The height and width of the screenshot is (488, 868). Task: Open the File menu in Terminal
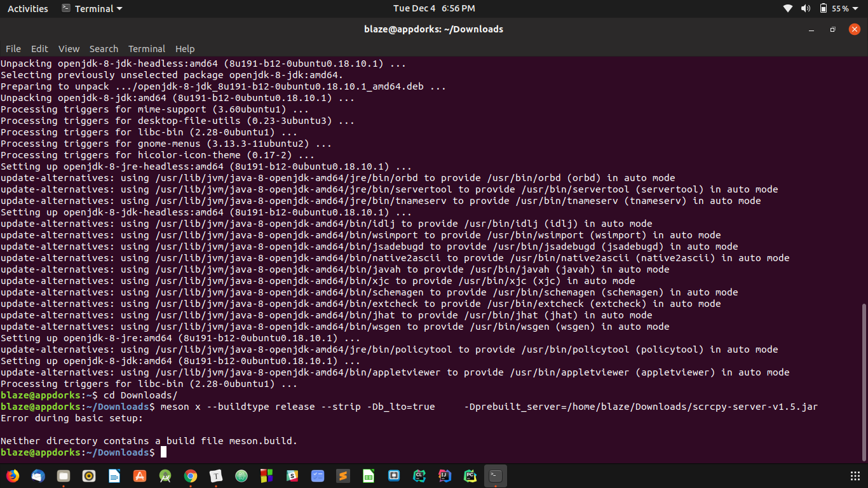click(x=13, y=49)
